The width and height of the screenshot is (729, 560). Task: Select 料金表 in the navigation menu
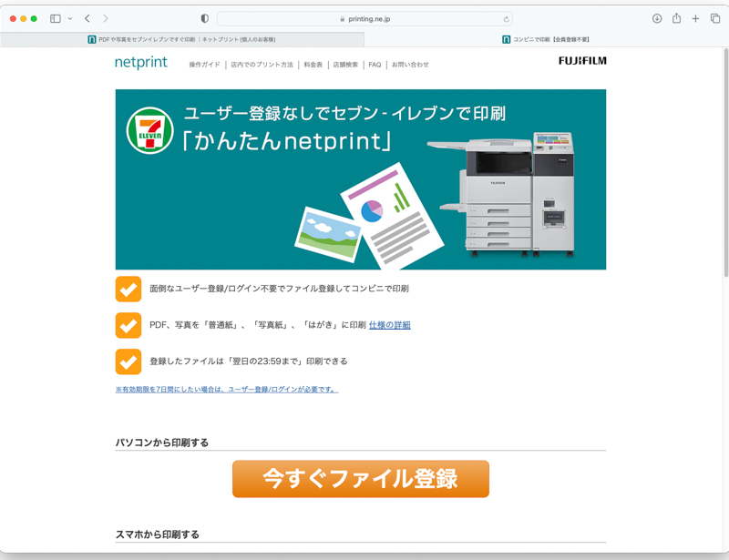click(314, 64)
